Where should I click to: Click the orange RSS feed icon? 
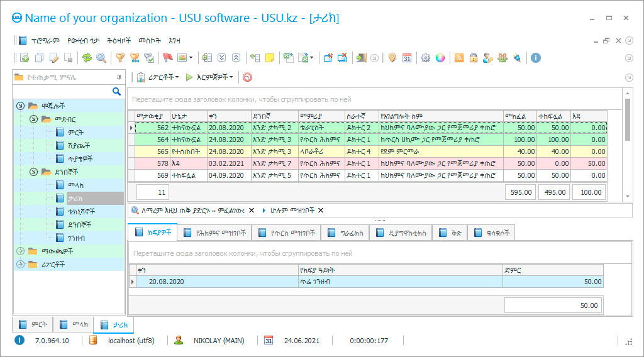coord(459,58)
